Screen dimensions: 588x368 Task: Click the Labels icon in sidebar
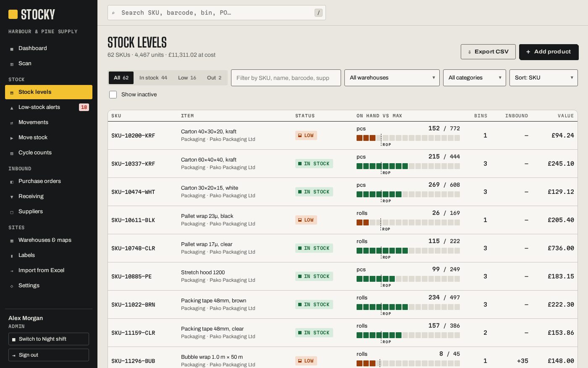[x=12, y=256]
